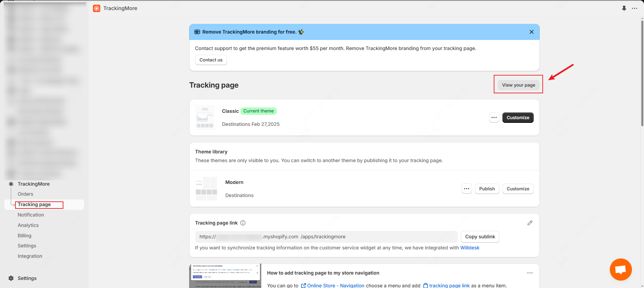This screenshot has height=288, width=644.
Task: Show info tooltip for Tracking page link
Action: click(243, 223)
